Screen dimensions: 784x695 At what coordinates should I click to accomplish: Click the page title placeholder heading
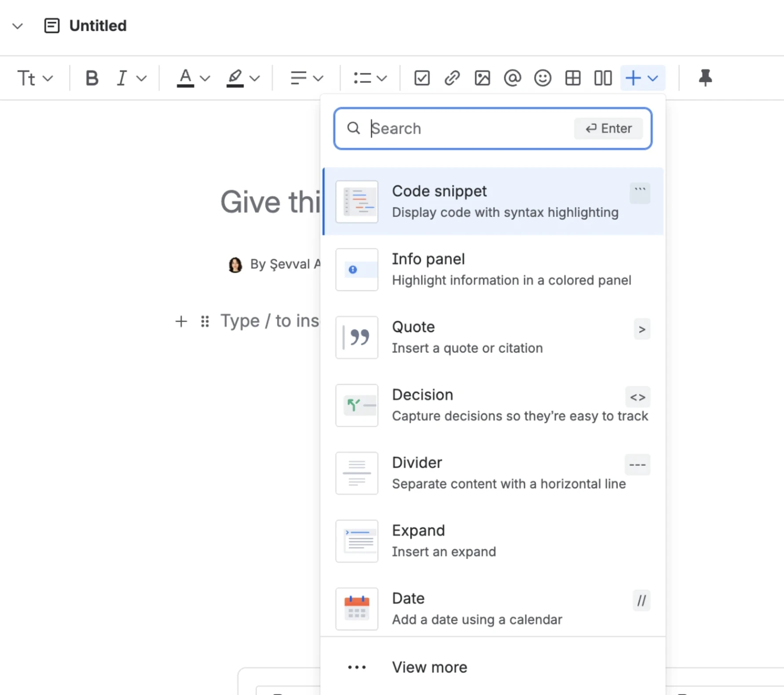point(271,202)
